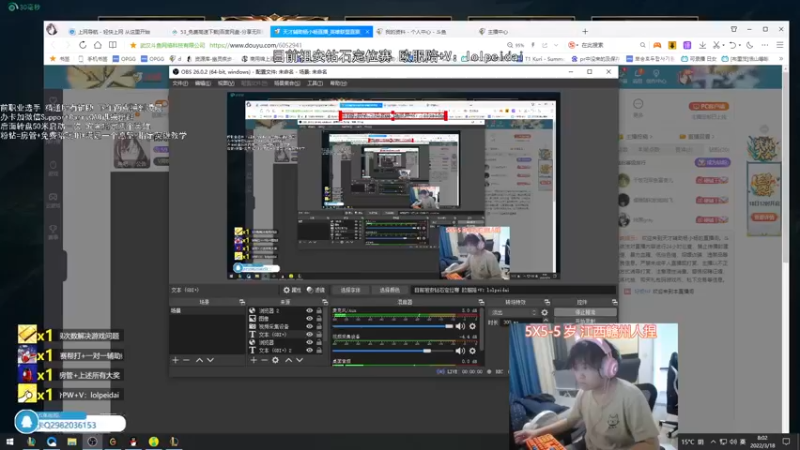The image size is (800, 450).
Task: Hide the 浏览器 source without a number
Action: coord(309,342)
